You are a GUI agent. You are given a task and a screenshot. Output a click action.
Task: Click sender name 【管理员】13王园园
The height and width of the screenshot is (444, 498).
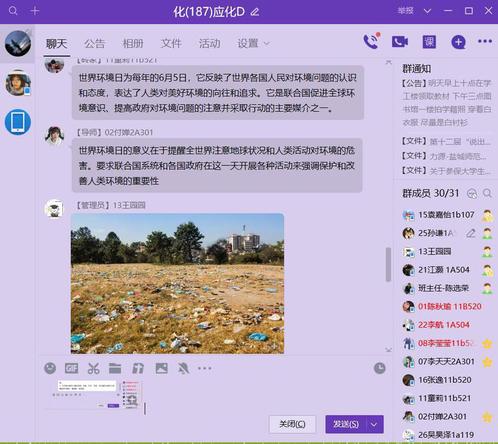(x=110, y=205)
